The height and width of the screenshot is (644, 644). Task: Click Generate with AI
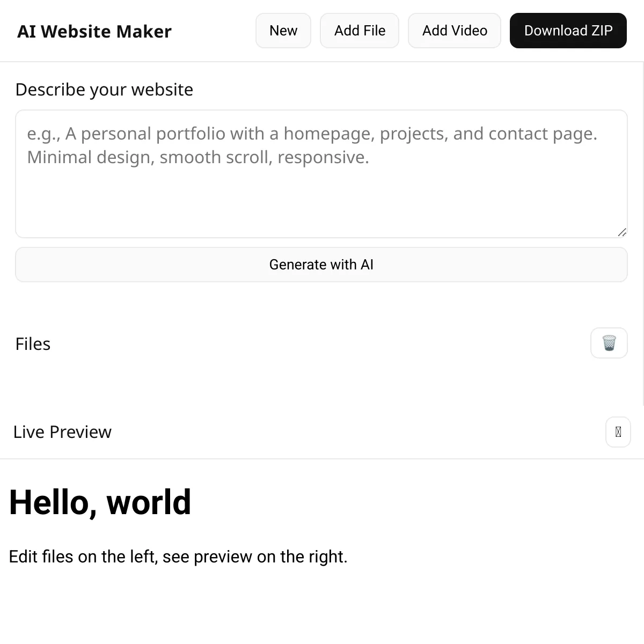tap(321, 264)
